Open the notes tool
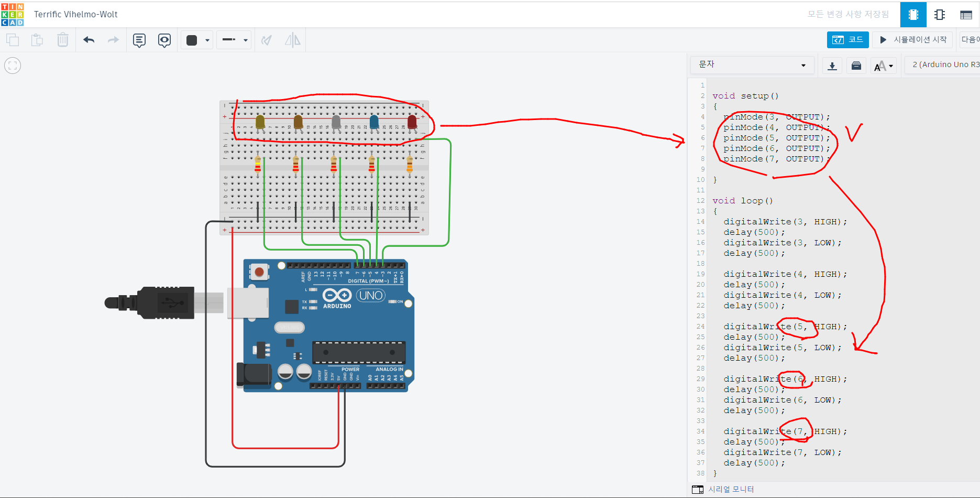Screen dimensions: 980x498 point(139,40)
